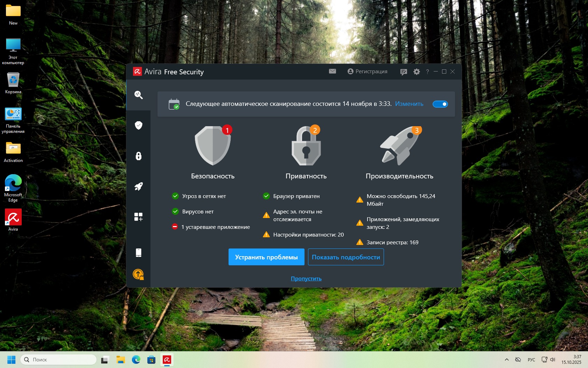The height and width of the screenshot is (368, 588).
Task: Open the feedback chat icon
Action: 404,72
